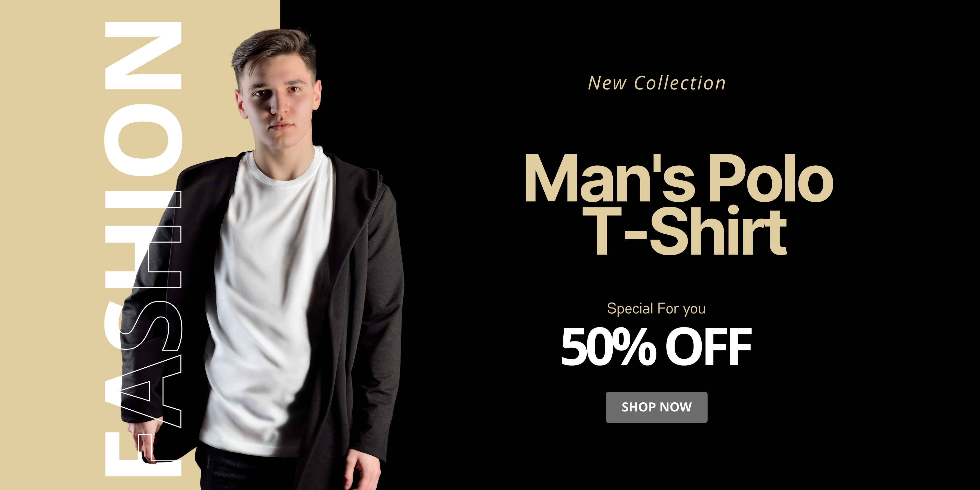Click the solid white letter N in FASHION

click(x=143, y=55)
